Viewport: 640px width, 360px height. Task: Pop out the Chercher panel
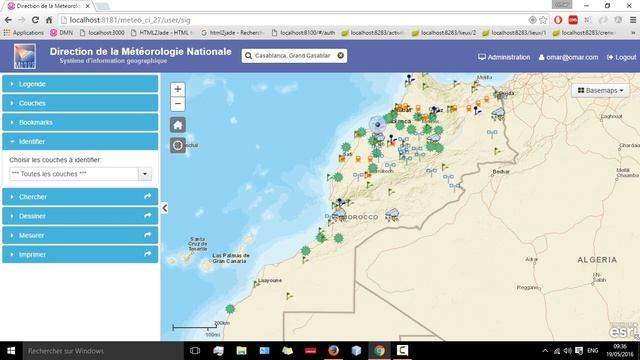point(148,197)
